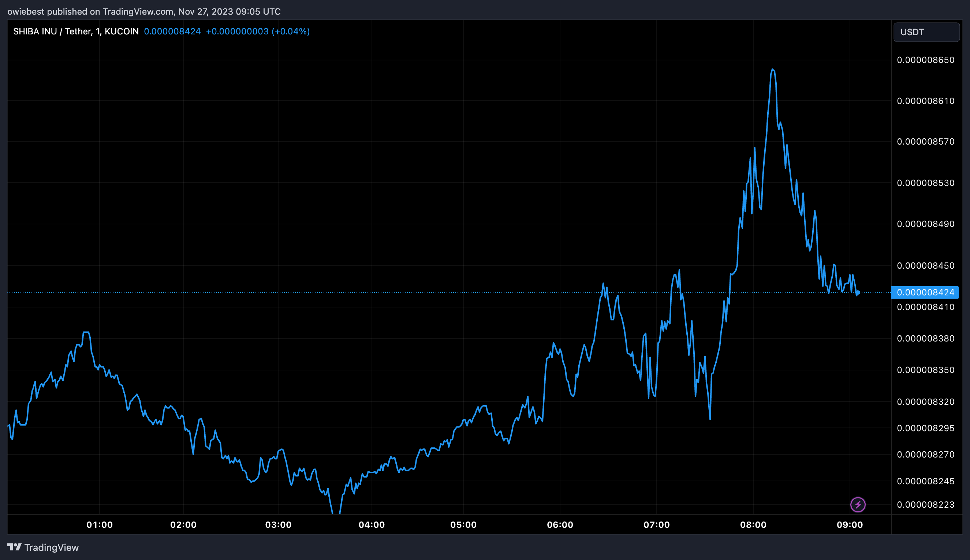Click the header price value 0.000008424
The image size is (970, 560).
click(x=172, y=31)
